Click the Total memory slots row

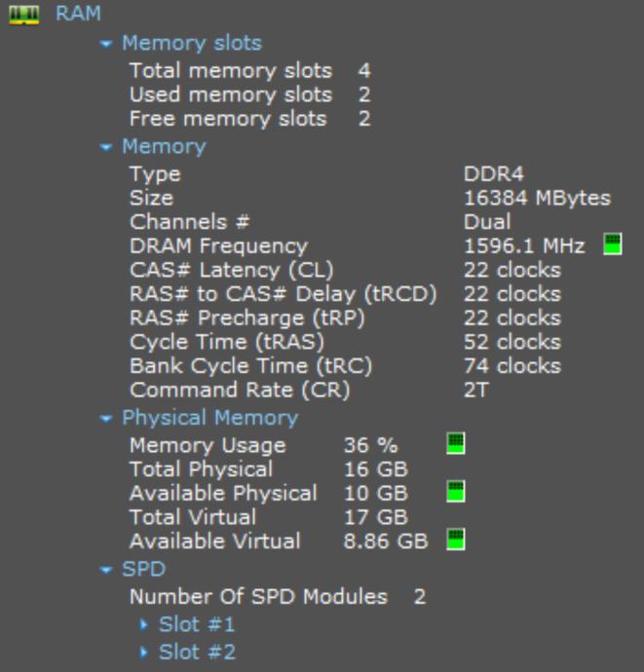tap(230, 71)
